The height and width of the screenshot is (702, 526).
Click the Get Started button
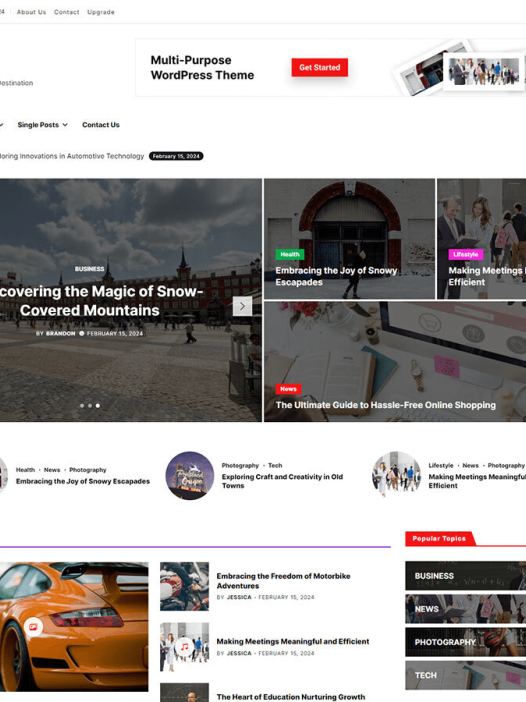coord(320,68)
